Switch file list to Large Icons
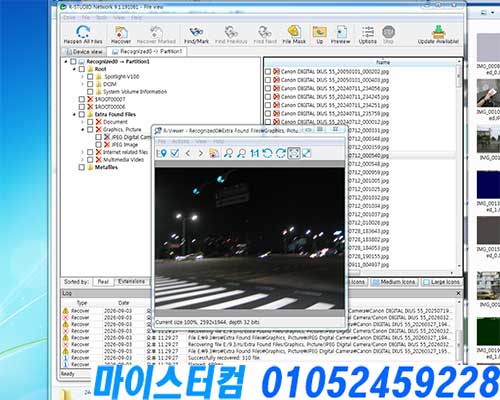 pyautogui.click(x=441, y=282)
